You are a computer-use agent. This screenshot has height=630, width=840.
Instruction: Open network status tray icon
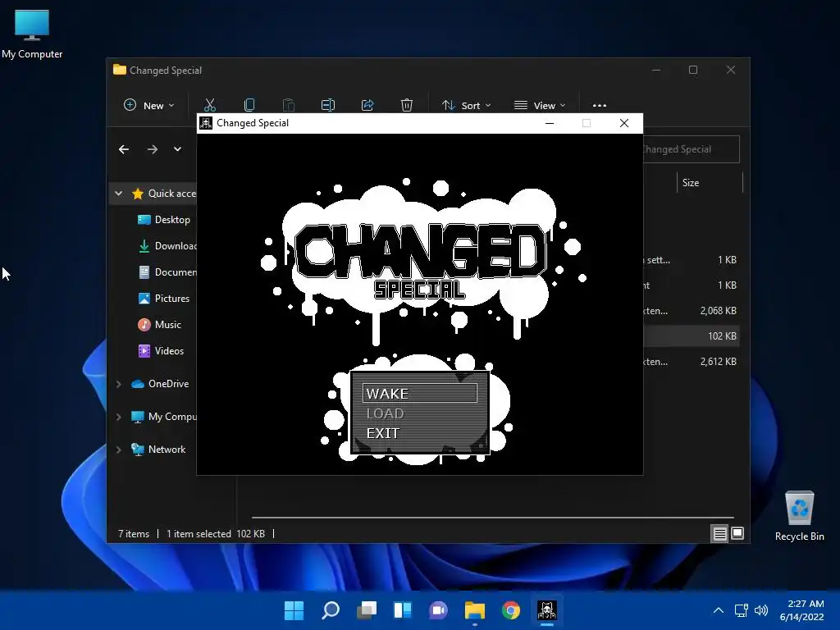[742, 610]
